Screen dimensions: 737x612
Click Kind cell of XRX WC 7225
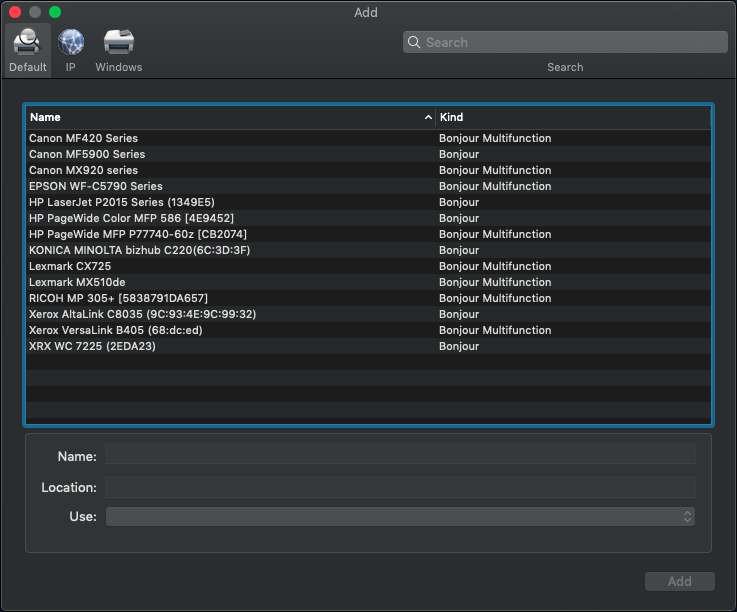pyautogui.click(x=459, y=346)
